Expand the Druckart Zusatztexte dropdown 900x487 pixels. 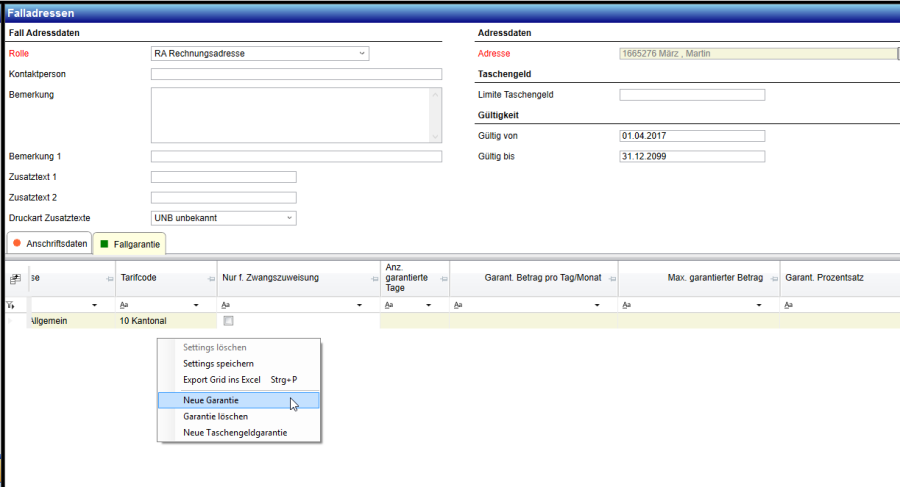[289, 218]
